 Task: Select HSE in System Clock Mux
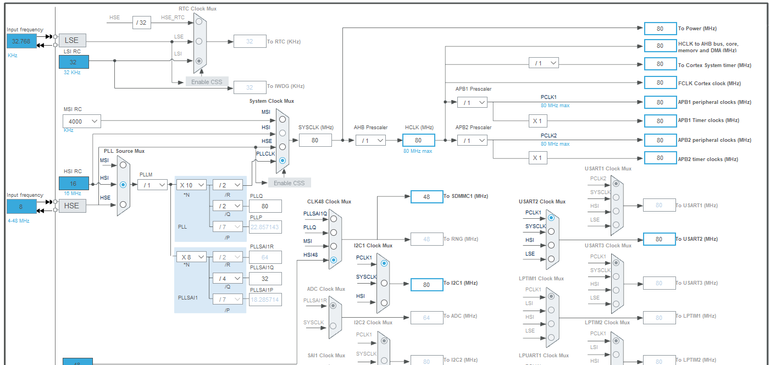coord(282,146)
